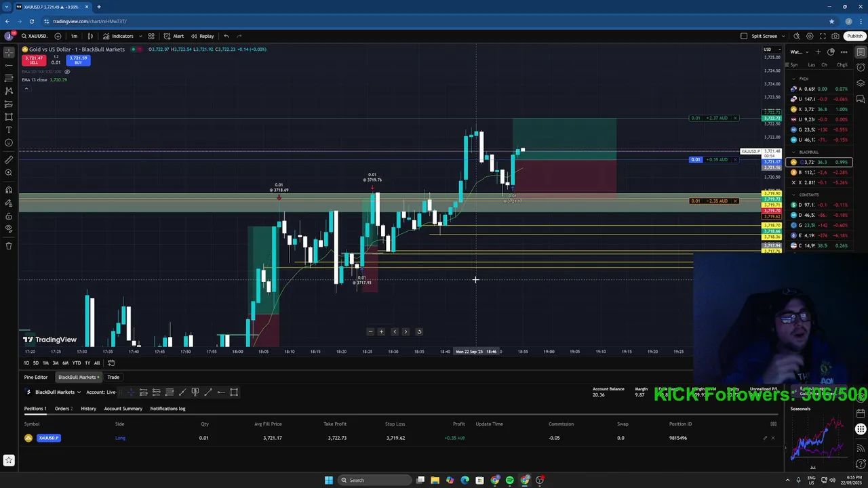Collapse the CONSTANTS watchlist section

(x=794, y=195)
